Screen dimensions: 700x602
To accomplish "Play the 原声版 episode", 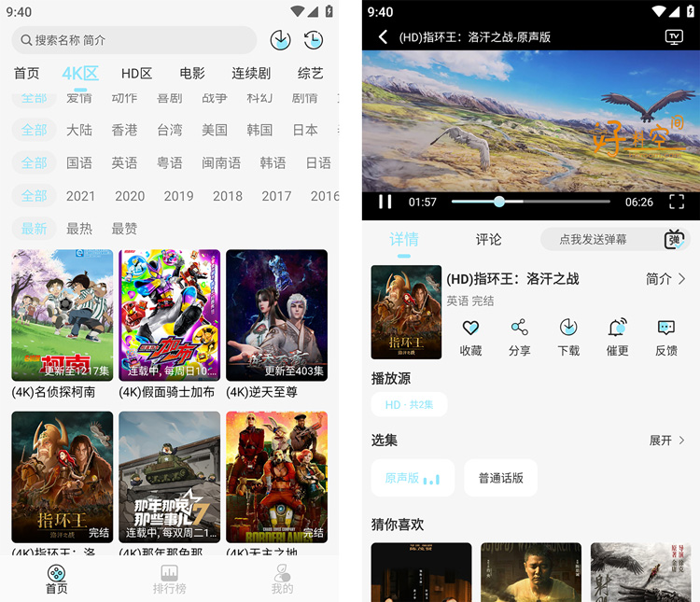I will point(413,478).
